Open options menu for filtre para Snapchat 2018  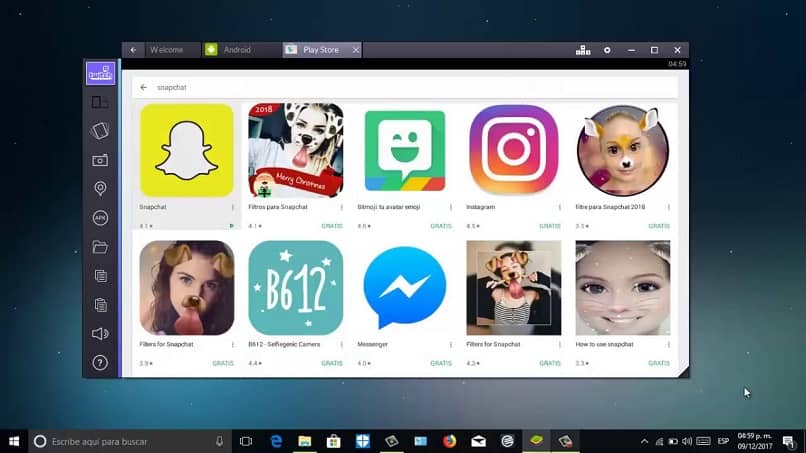tap(669, 207)
